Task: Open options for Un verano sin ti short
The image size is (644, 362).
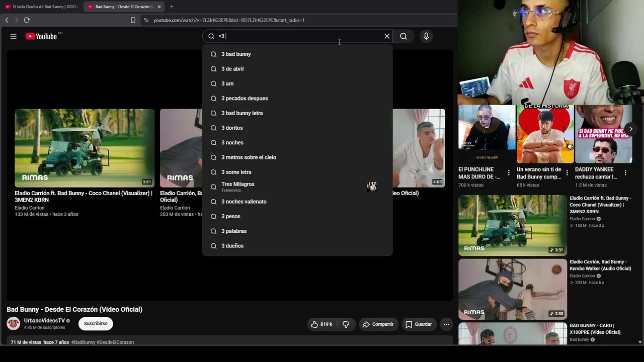Action: pyautogui.click(x=567, y=173)
